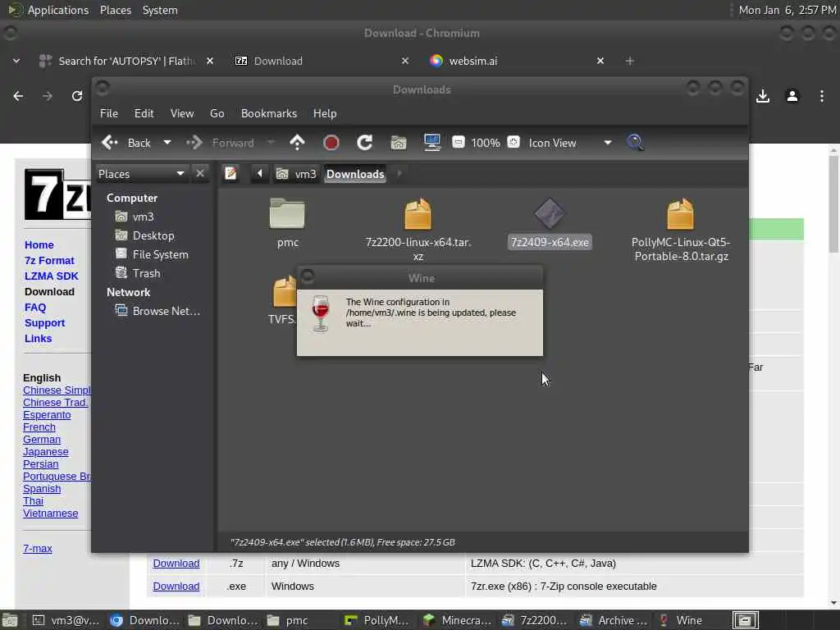Open Go menu in file manager

[x=217, y=113]
